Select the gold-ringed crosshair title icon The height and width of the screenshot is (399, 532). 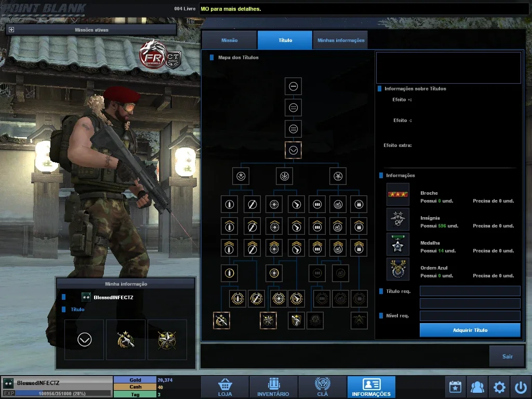click(274, 273)
